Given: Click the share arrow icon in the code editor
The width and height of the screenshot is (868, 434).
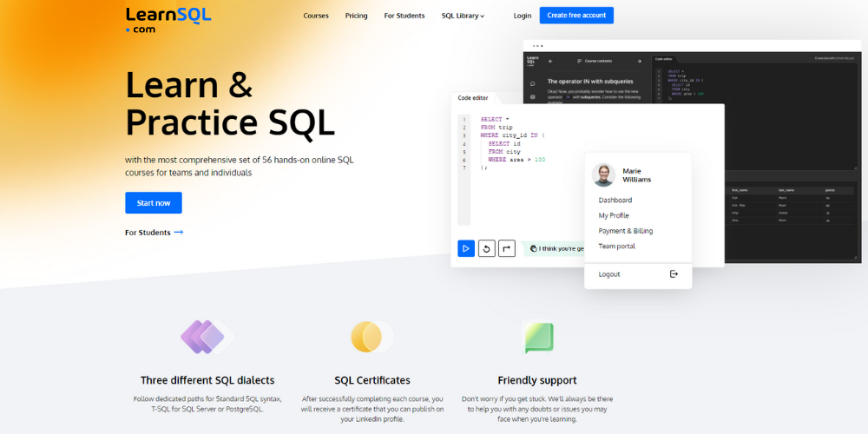Looking at the screenshot, I should 507,248.
